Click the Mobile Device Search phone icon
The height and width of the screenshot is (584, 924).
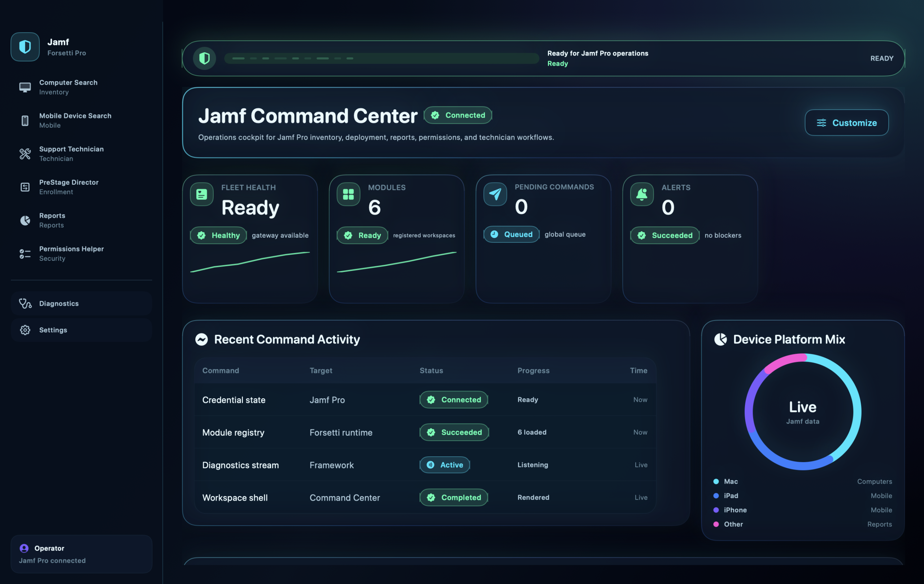click(25, 120)
